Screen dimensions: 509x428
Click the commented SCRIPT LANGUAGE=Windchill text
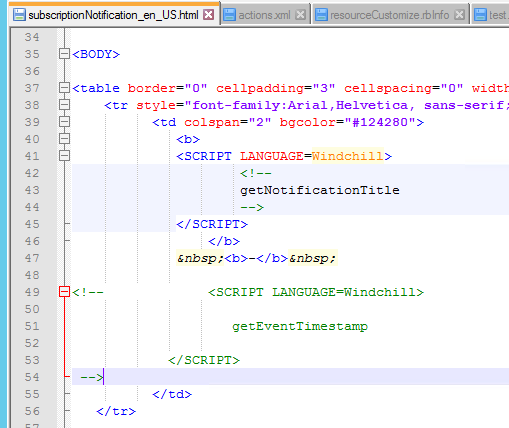316,292
